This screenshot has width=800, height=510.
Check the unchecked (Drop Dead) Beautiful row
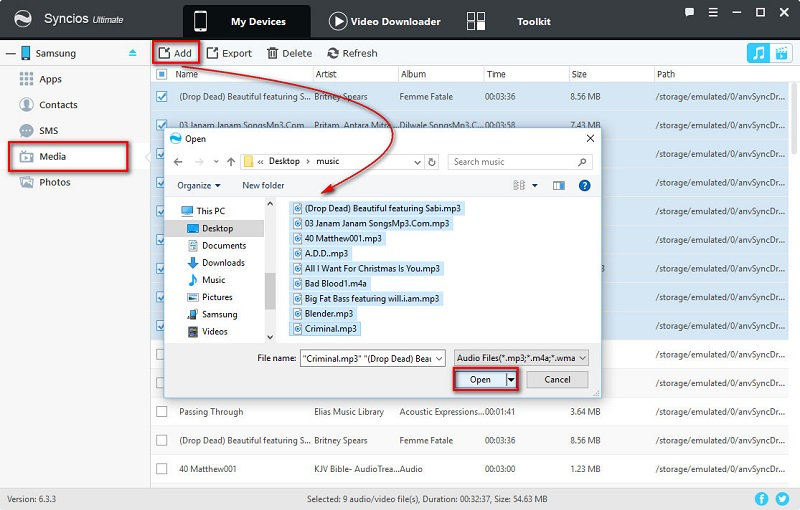point(162,440)
